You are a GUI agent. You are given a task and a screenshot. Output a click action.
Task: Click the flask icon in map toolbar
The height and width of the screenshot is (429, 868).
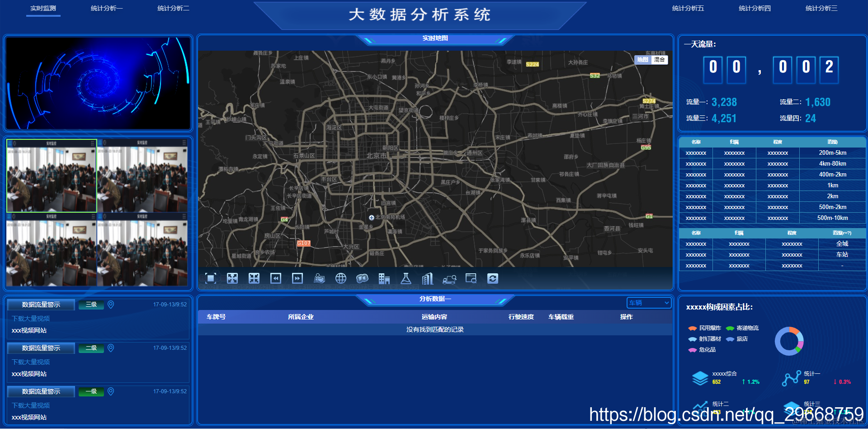click(x=406, y=278)
